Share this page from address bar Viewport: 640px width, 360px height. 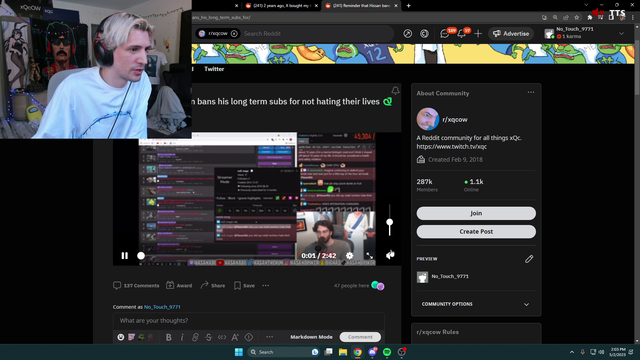(x=566, y=18)
